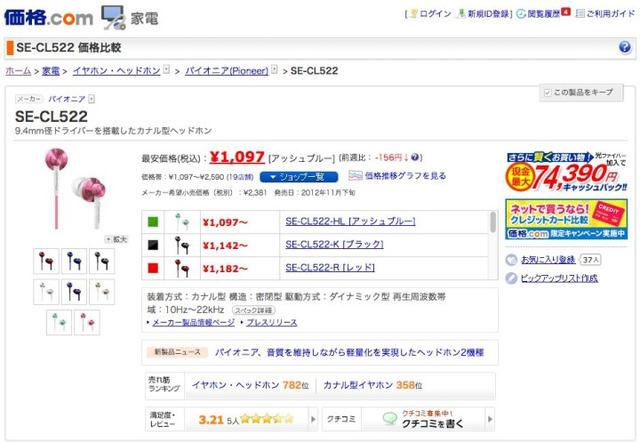Click the black color swatch

pyautogui.click(x=153, y=245)
